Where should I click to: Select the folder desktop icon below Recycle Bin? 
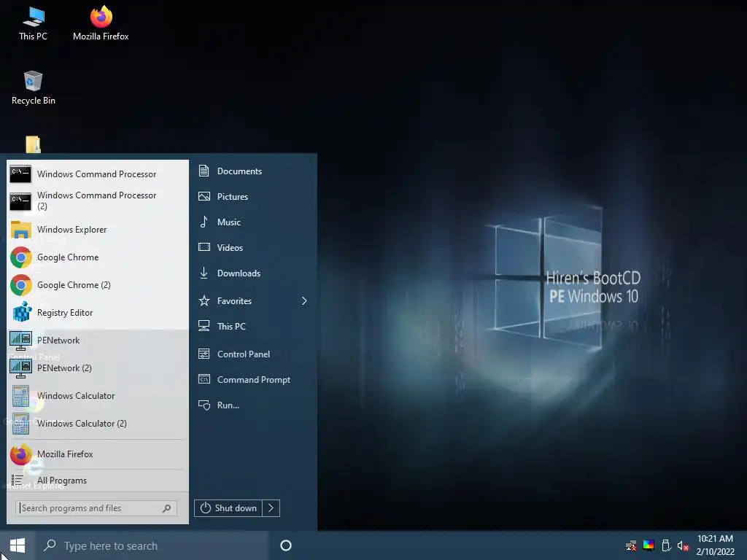coord(33,144)
